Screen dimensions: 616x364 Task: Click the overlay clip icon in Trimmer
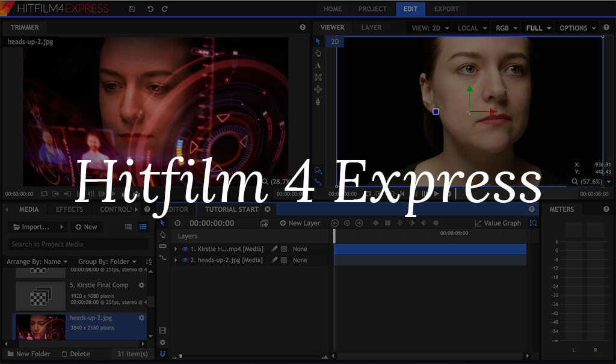[x=67, y=194]
